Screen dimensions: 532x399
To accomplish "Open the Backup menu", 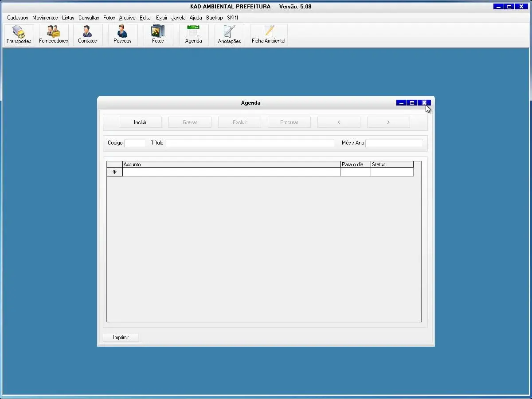I will (215, 18).
